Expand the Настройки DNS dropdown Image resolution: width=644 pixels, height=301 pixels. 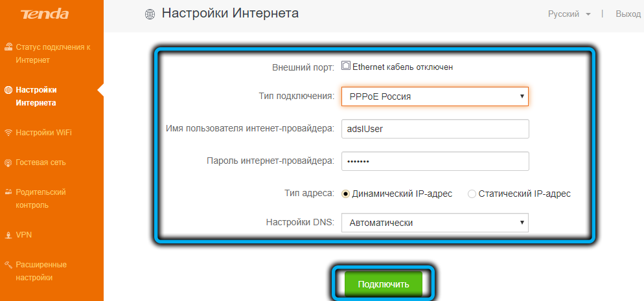tap(435, 223)
